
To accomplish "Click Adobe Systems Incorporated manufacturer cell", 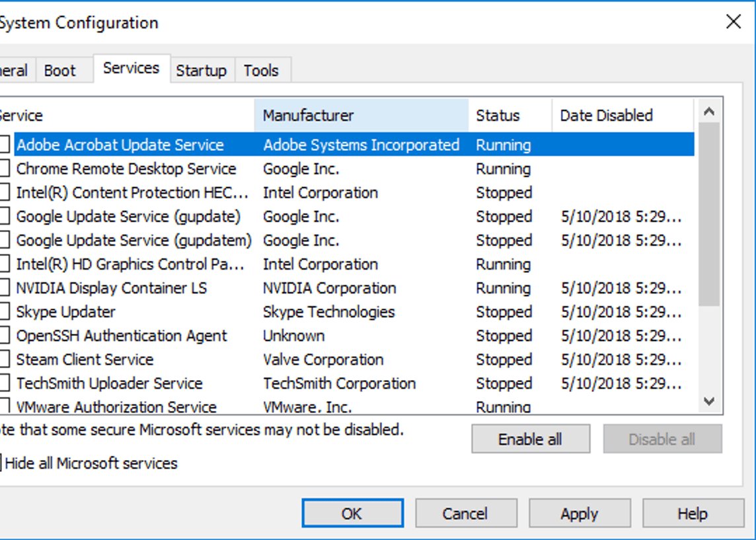I will pos(361,145).
